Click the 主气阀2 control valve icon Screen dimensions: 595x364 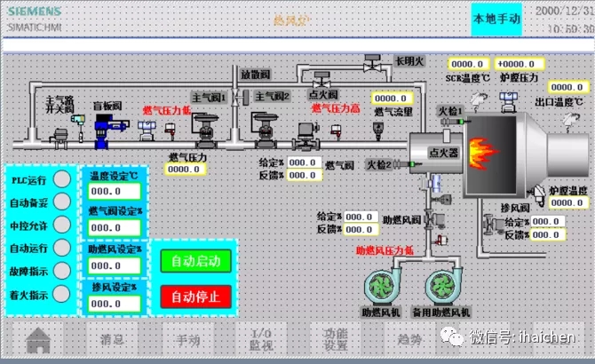(266, 130)
